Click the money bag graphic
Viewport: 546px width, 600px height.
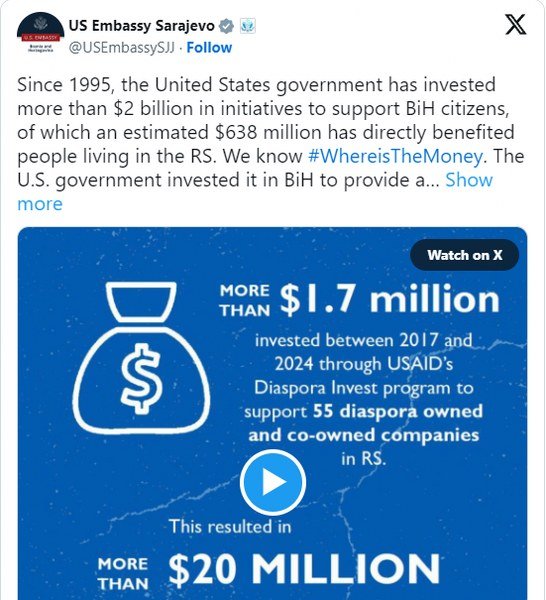coord(141,358)
